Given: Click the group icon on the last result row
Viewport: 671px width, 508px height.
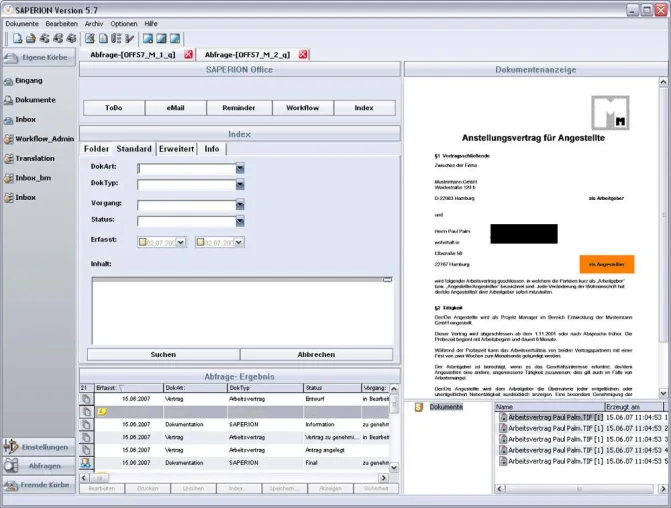Looking at the screenshot, I should pyautogui.click(x=86, y=463).
